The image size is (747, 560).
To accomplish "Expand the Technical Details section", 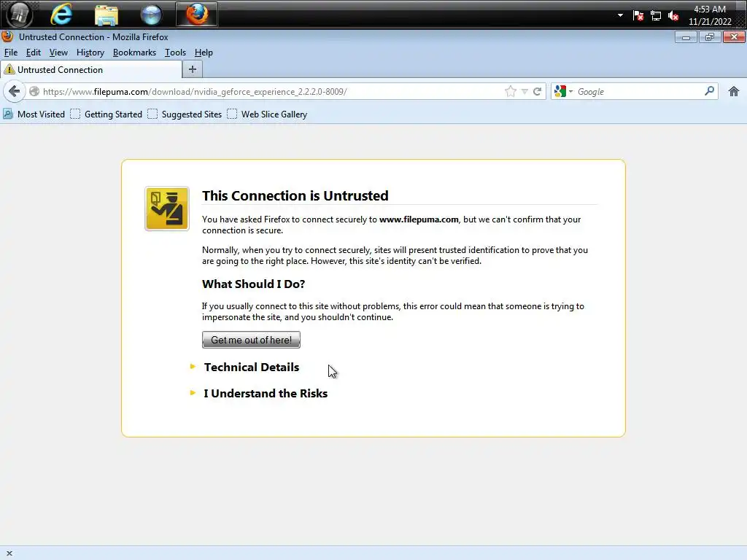I will 252,367.
